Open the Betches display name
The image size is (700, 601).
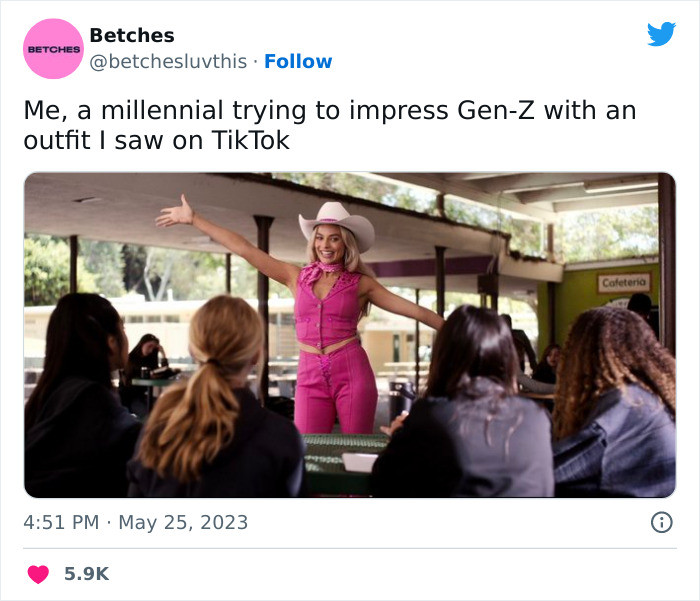131,35
